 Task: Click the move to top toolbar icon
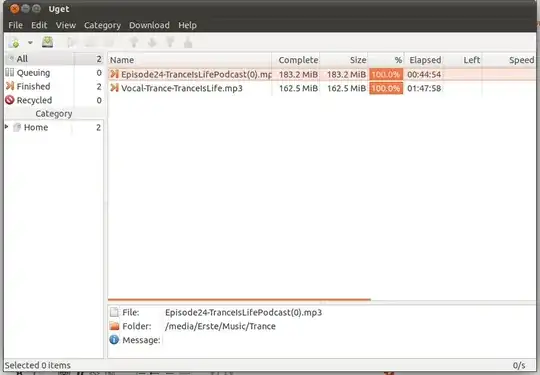pyautogui.click(x=170, y=42)
